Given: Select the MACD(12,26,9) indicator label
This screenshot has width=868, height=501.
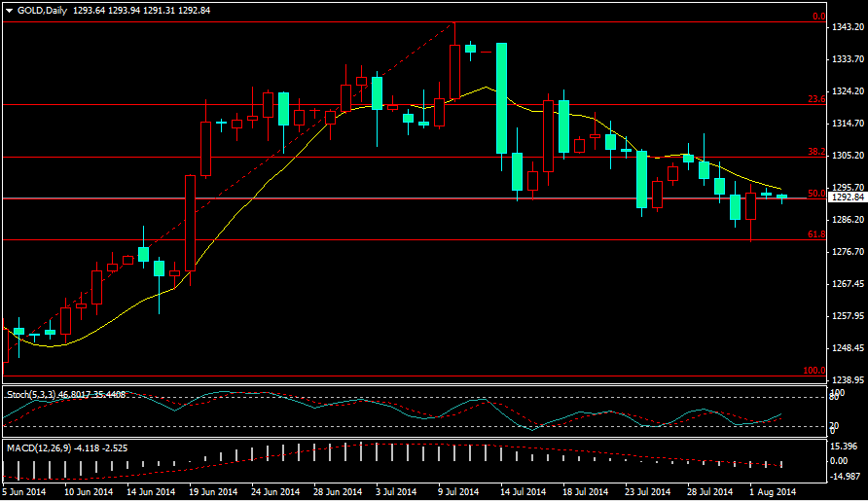Looking at the screenshot, I should 39,447.
